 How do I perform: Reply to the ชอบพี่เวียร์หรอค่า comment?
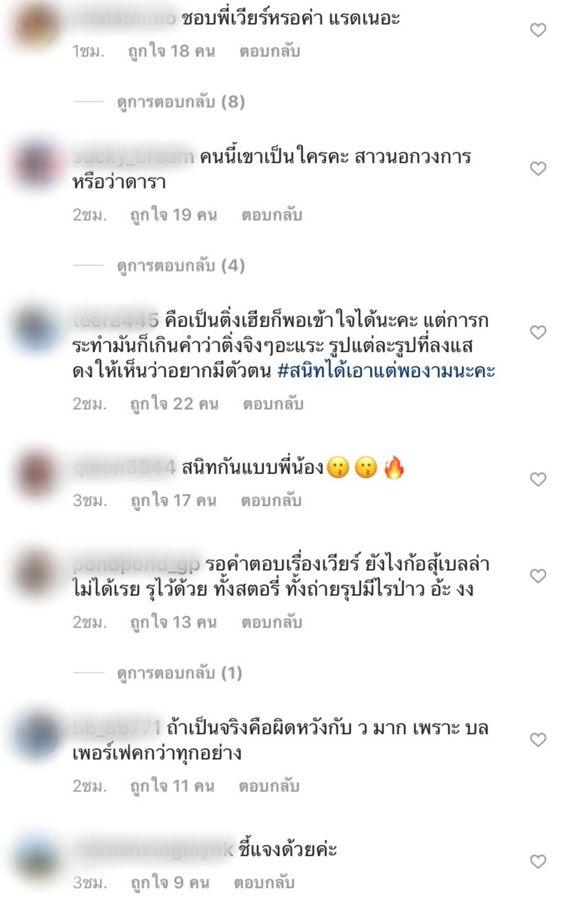270,51
